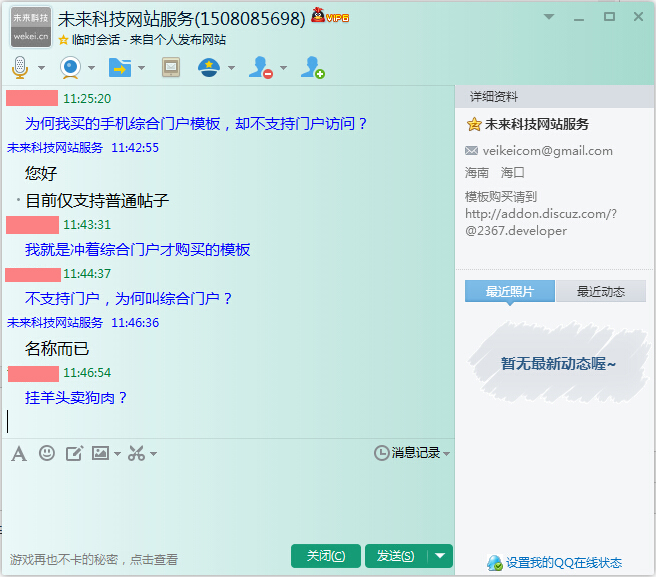Expand the screenshot scissors dropdown arrow
This screenshot has height=577, width=656.
click(x=153, y=454)
